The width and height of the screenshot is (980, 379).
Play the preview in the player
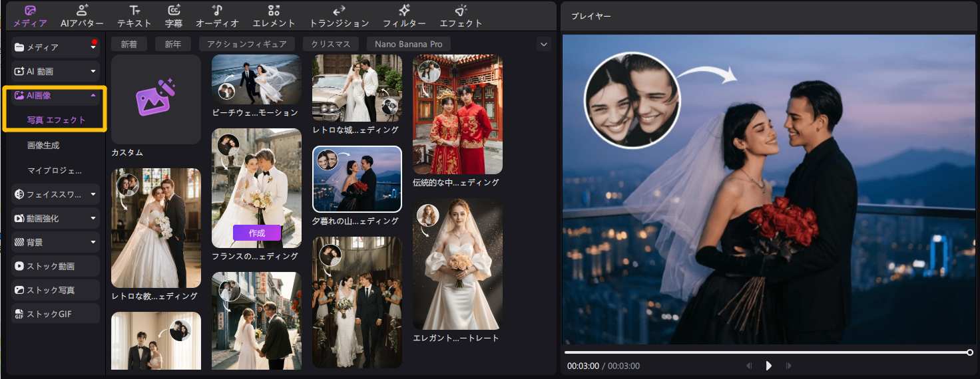768,366
